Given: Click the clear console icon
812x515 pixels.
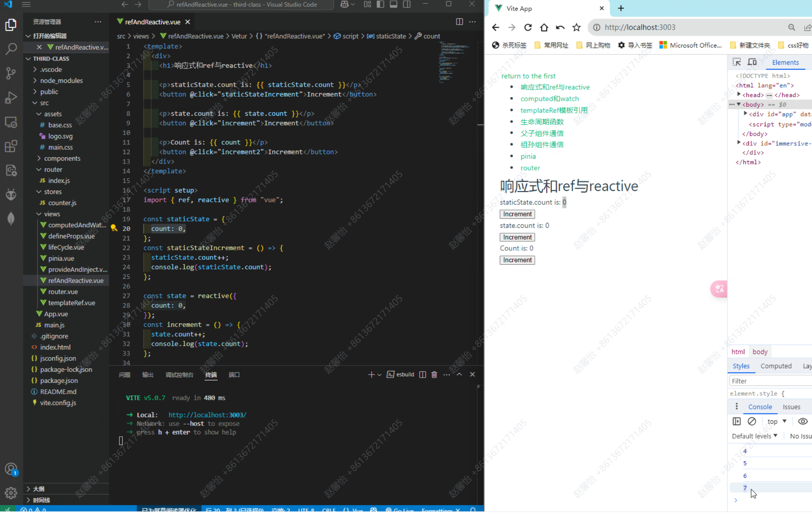Looking at the screenshot, I should (752, 421).
